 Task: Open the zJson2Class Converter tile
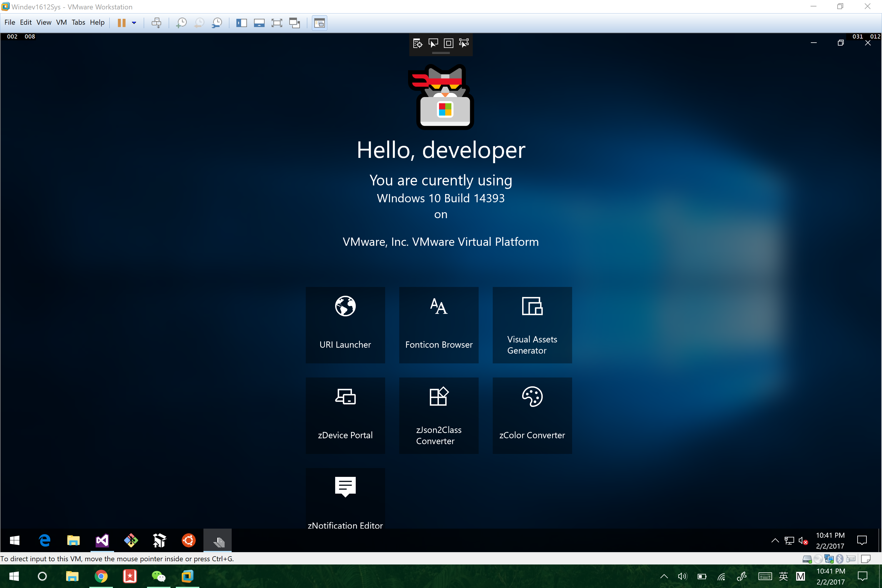[x=439, y=415]
